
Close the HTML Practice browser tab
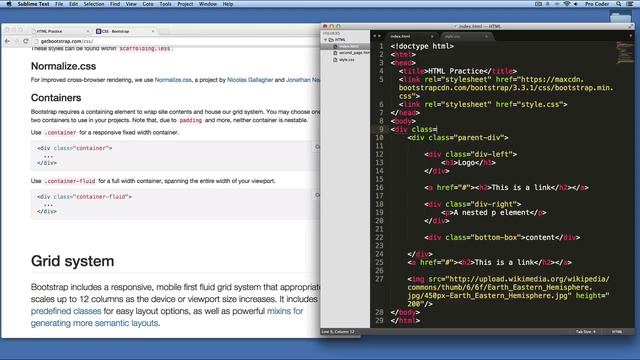tap(88, 31)
